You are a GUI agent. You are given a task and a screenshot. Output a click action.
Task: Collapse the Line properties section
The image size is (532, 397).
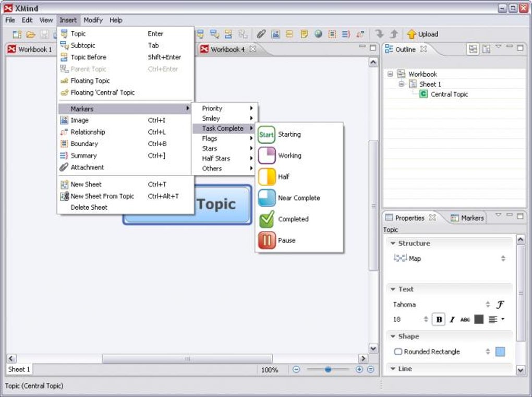click(x=393, y=368)
